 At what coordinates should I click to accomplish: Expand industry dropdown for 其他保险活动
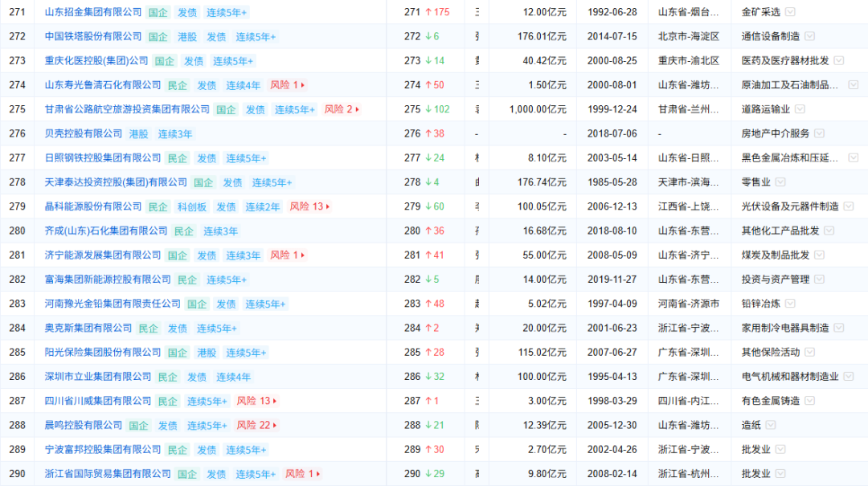[809, 353]
